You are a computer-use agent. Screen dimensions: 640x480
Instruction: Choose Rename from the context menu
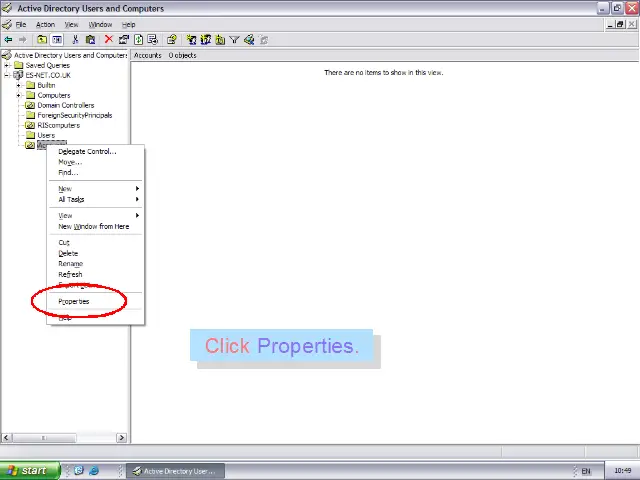pos(96,264)
